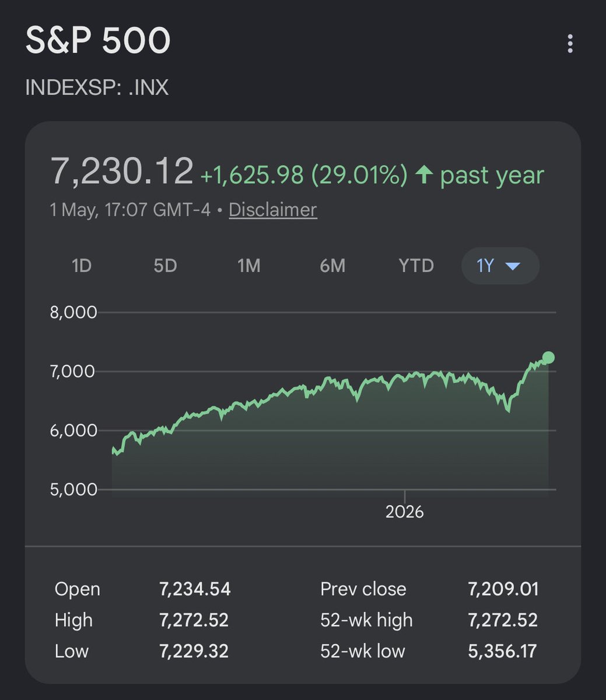Show the YTD chart range

[416, 266]
